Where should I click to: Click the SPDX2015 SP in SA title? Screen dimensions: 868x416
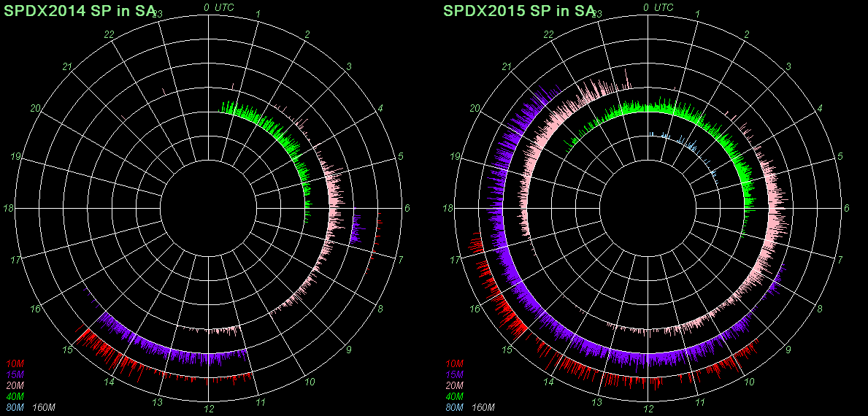pos(519,10)
